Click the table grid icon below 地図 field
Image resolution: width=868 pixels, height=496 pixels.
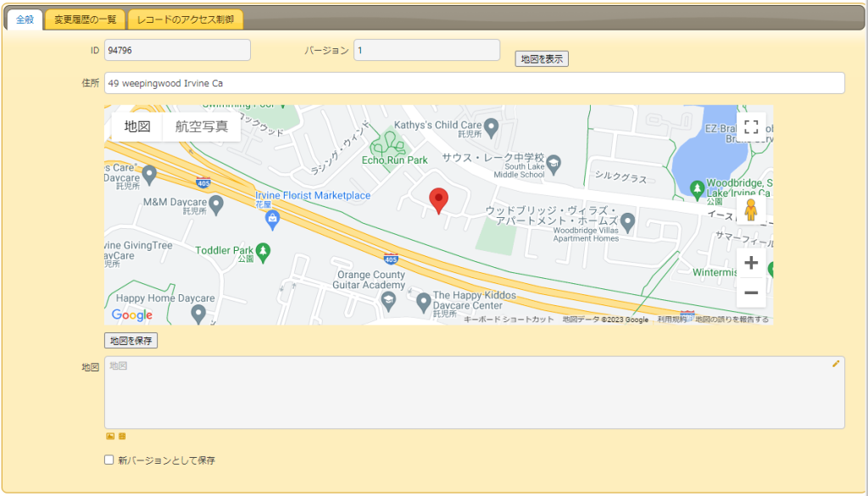[122, 436]
